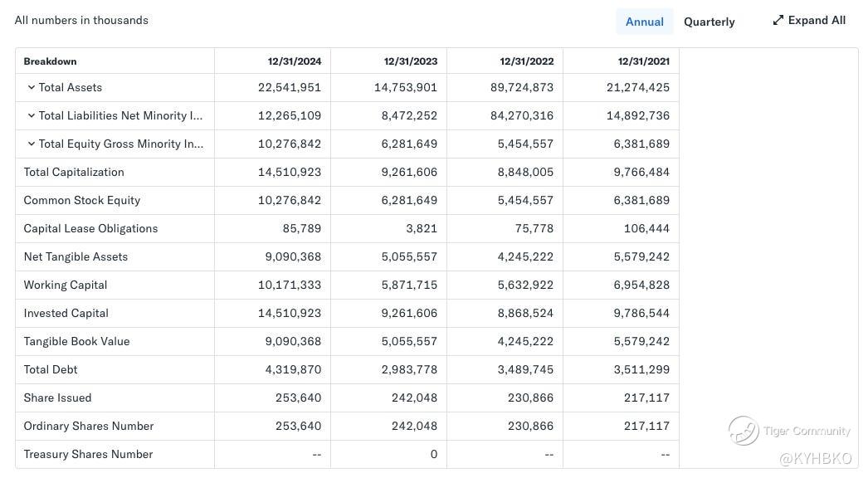Click the Total Debt row label
This screenshot has width=868, height=478.
51,369
